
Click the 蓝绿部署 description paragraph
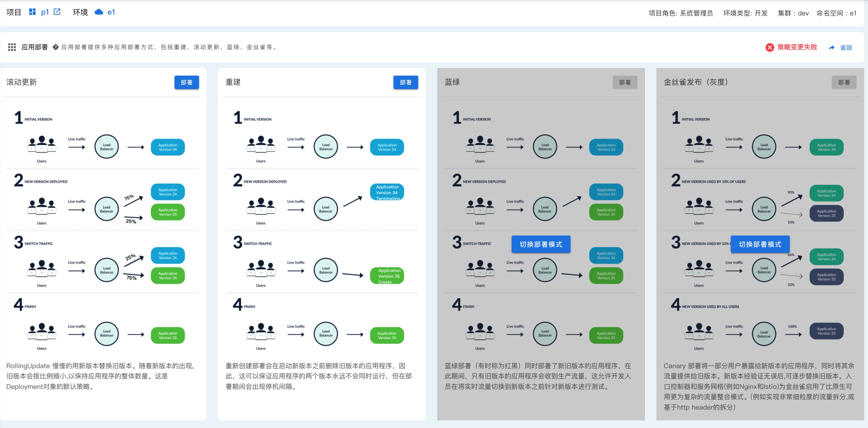tap(538, 376)
